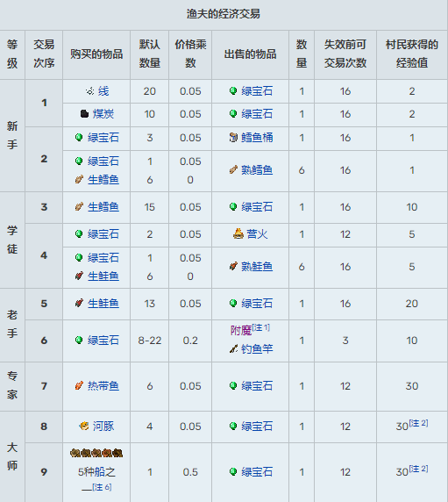Click the coal icon beside 煤炭
Viewport: 448px width, 502px height.
click(x=84, y=114)
